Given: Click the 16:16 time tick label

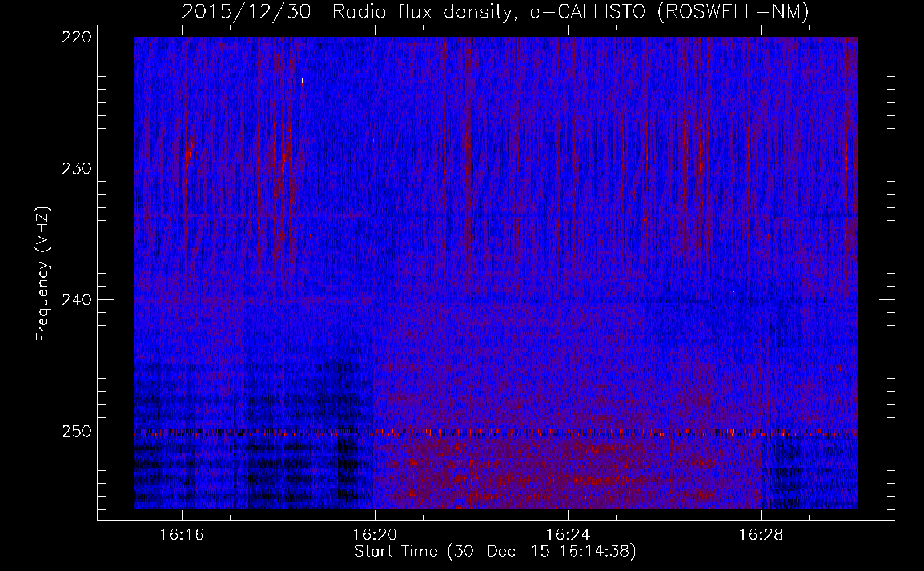Looking at the screenshot, I should (x=182, y=534).
